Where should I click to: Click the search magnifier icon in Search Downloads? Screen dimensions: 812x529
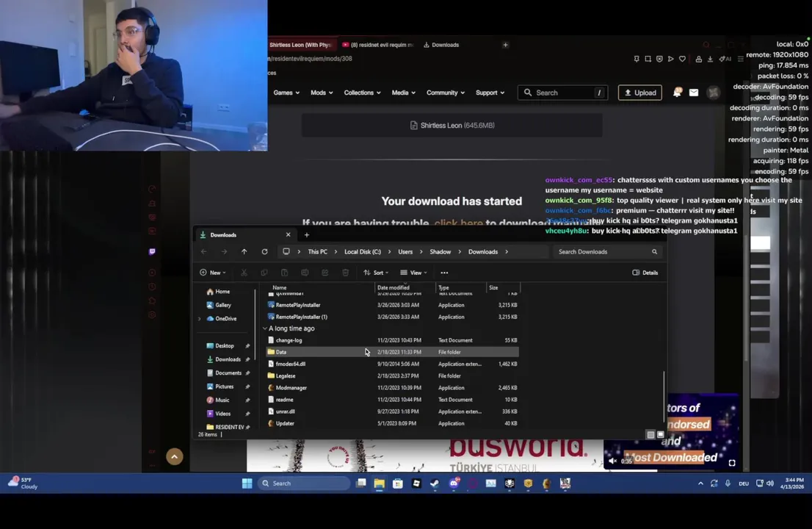[x=655, y=252]
